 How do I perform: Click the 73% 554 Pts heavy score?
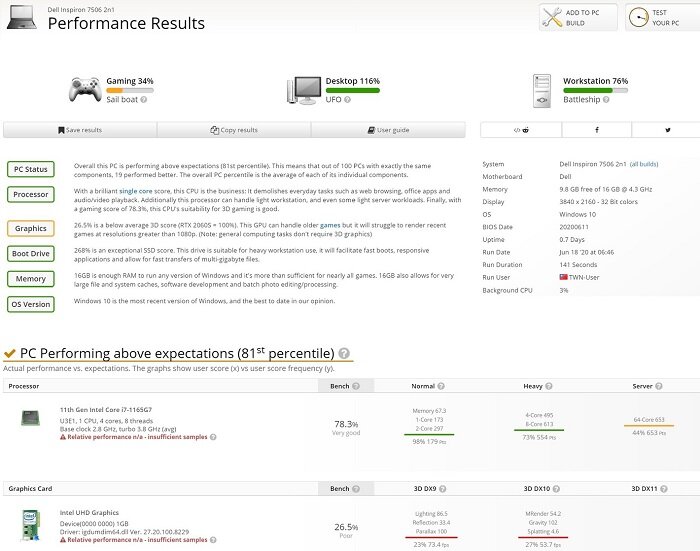539,437
